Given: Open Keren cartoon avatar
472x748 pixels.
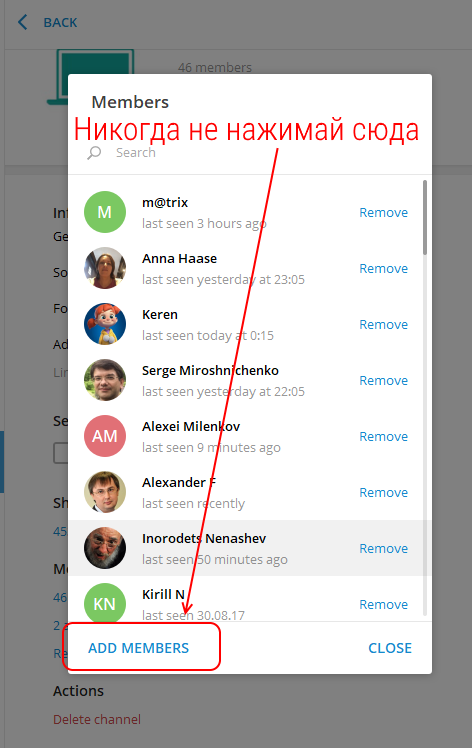Looking at the screenshot, I should [x=105, y=324].
